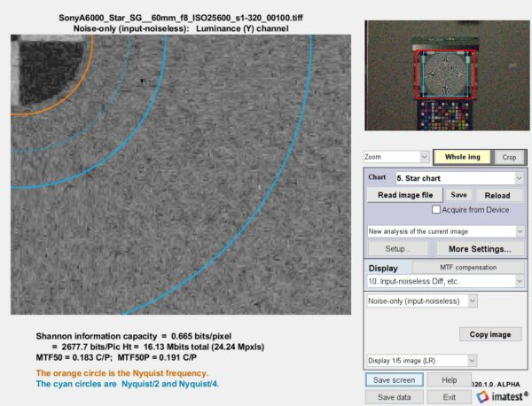The image size is (532, 406).
Task: Click the Copy image button
Action: point(489,334)
